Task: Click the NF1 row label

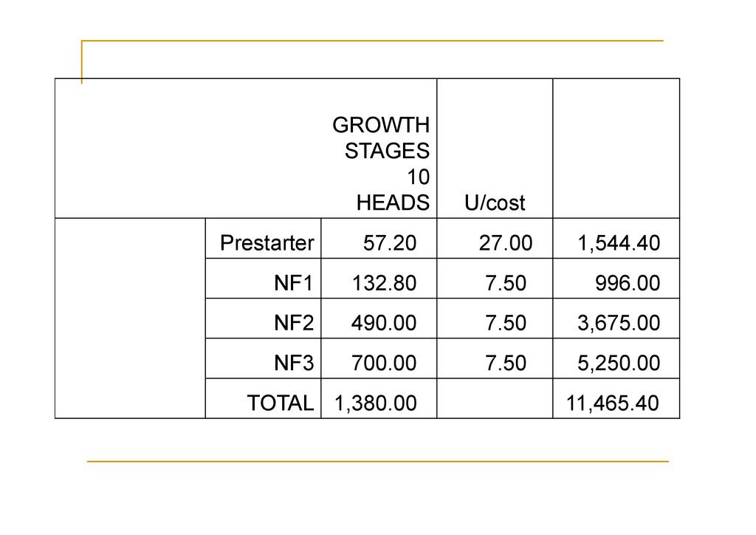Action: pos(294,283)
